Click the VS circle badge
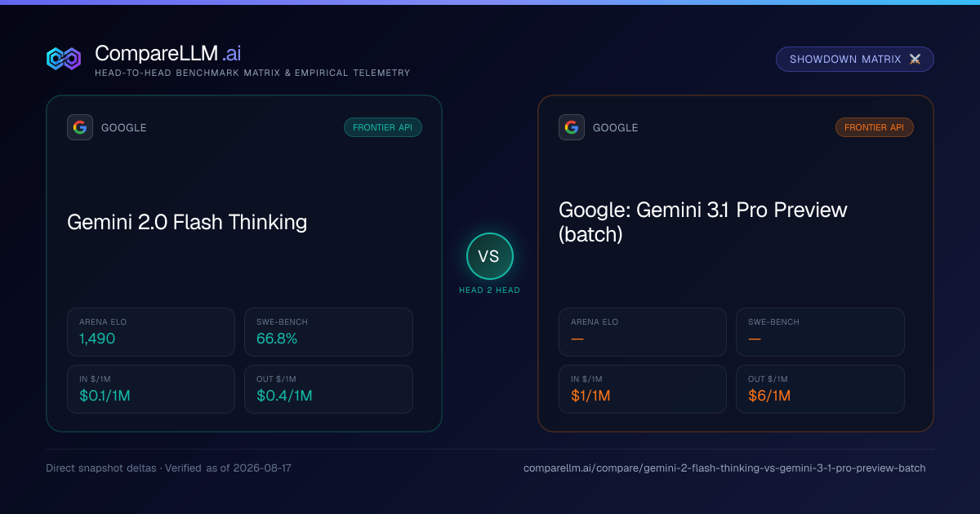Image resolution: width=980 pixels, height=514 pixels. click(x=489, y=256)
